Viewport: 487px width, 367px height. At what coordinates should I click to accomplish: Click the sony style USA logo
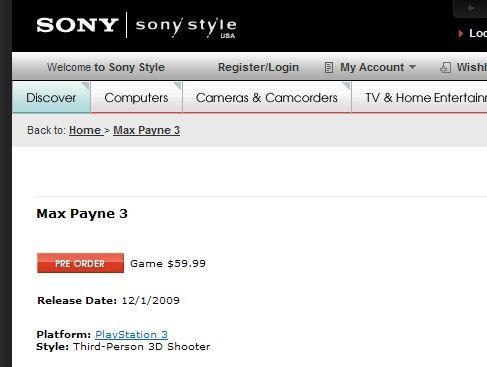tap(186, 27)
